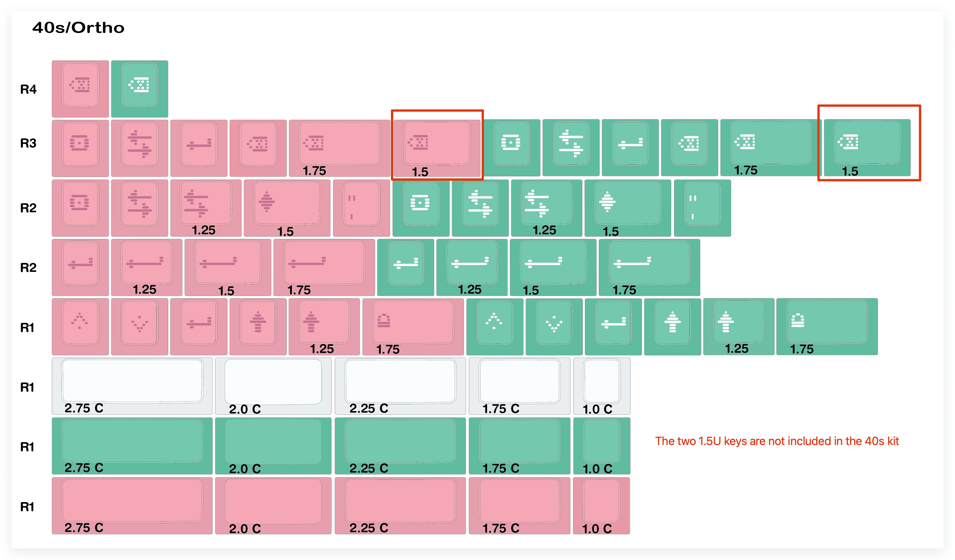Click the pink dotted up-arrow key

(80, 326)
